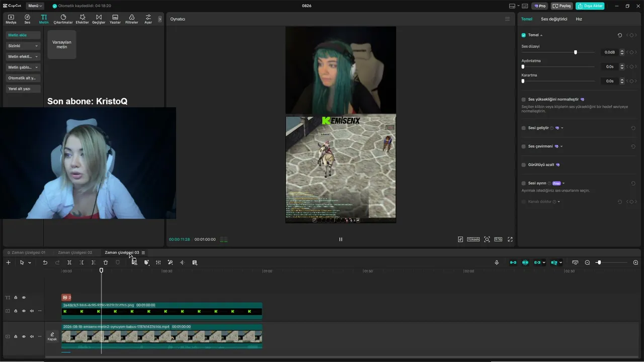The height and width of the screenshot is (362, 644).
Task: Enable Ses yüksekliğini normalleştir checkbox
Action: pyautogui.click(x=523, y=100)
